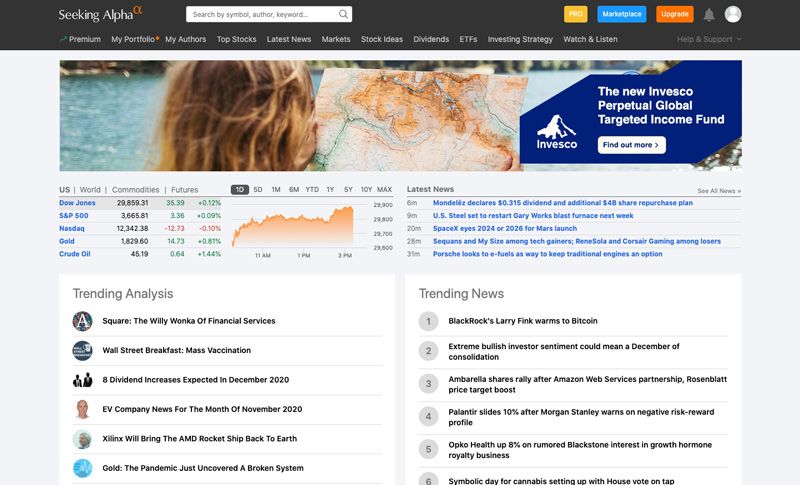Open the user profile avatar
The width and height of the screenshot is (800, 485).
coord(733,14)
